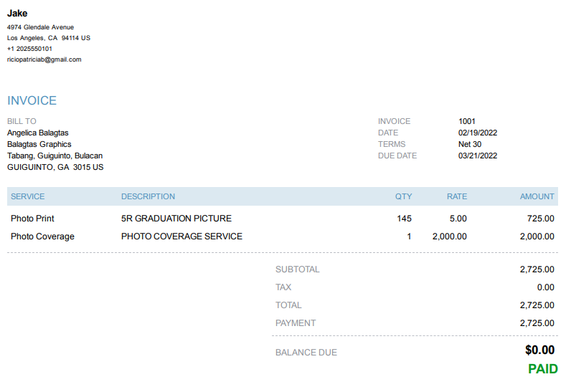The width and height of the screenshot is (566, 392).
Task: Click the phone number +1 2025550101
Action: (29, 49)
